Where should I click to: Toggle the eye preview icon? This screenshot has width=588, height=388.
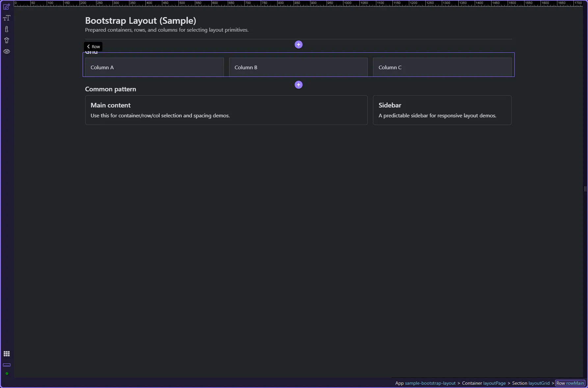[x=7, y=51]
